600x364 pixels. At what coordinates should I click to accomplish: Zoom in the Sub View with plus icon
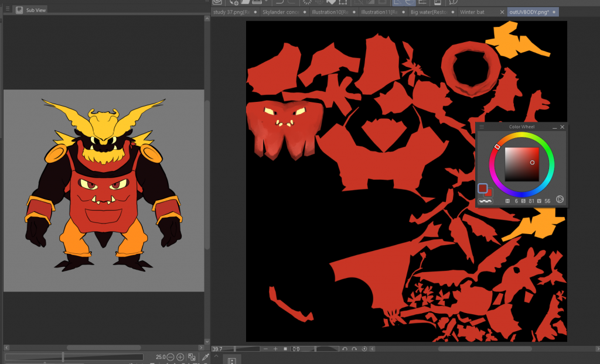180,357
